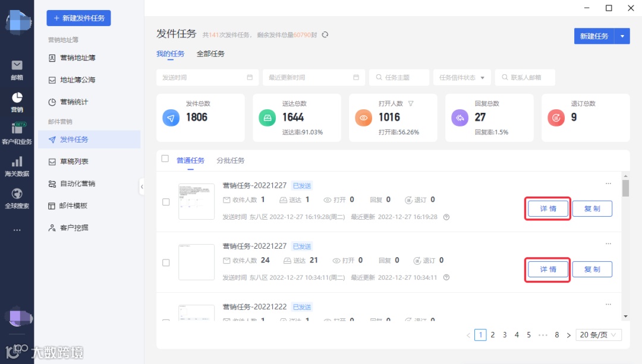Open more options for first 营销任务-20221227

tap(609, 183)
